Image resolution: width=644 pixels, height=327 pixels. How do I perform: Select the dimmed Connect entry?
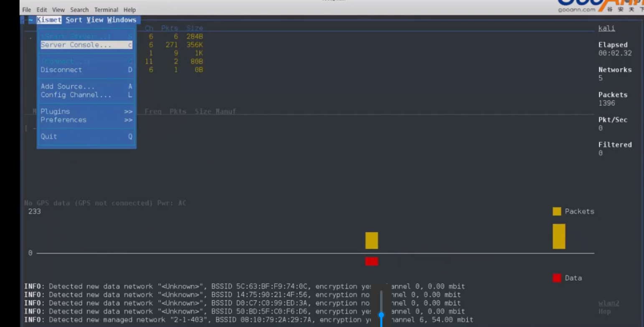[86, 61]
